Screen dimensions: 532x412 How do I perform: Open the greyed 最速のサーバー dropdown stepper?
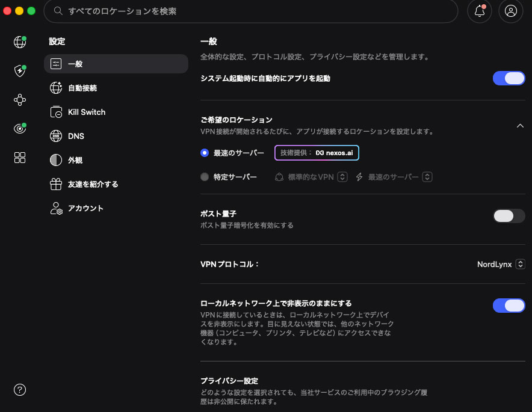(427, 177)
